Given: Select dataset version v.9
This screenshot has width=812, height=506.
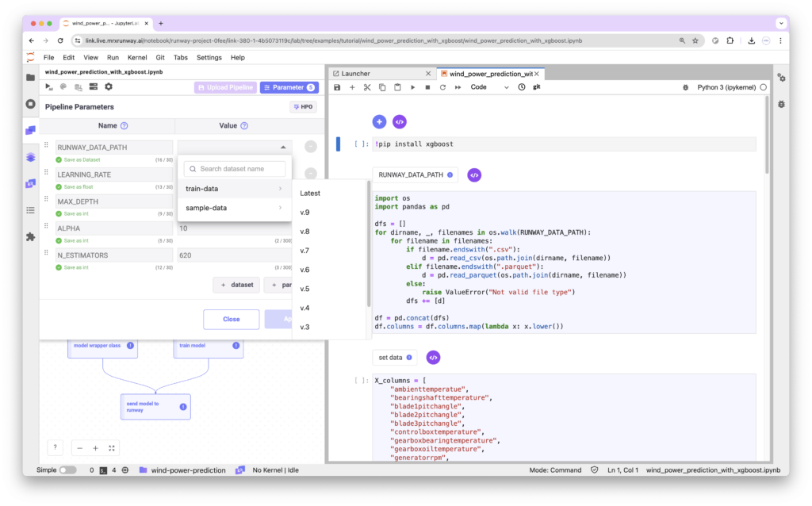Looking at the screenshot, I should point(329,213).
